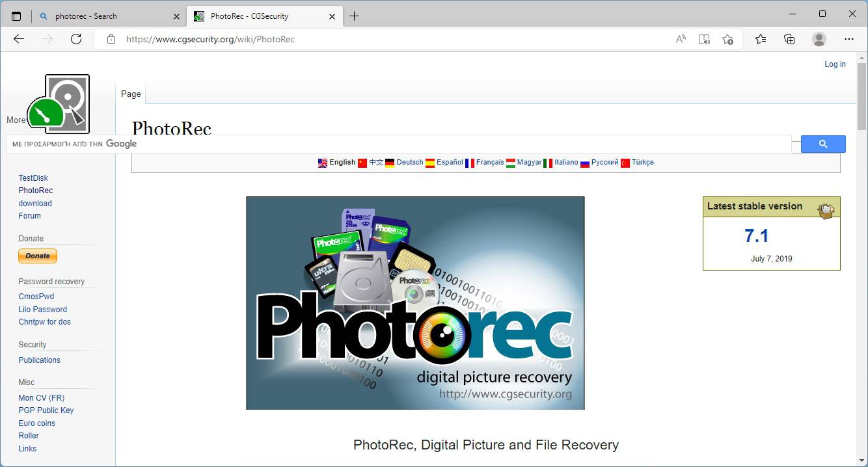
Task: Click the German flag icon
Action: [390, 163]
